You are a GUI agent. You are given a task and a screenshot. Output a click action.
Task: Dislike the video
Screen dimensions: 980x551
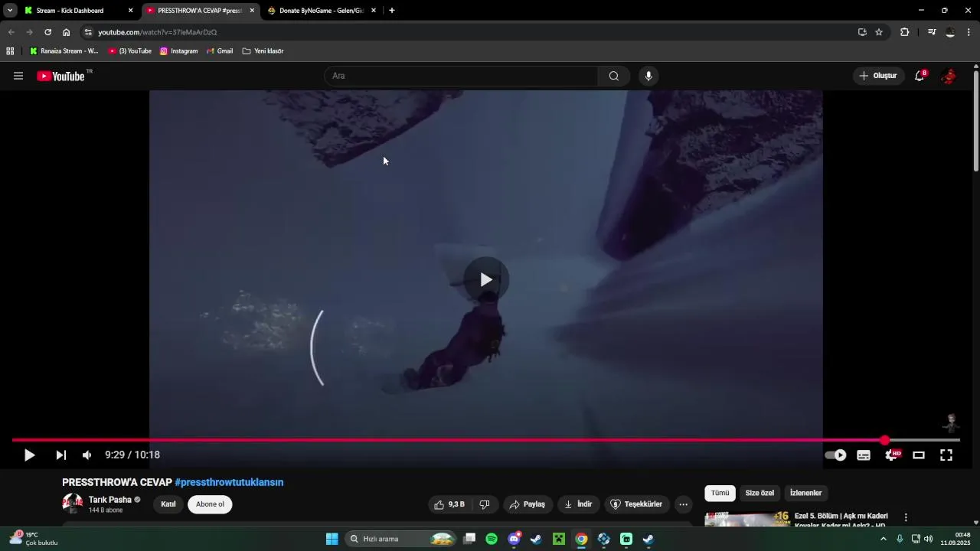click(x=485, y=504)
